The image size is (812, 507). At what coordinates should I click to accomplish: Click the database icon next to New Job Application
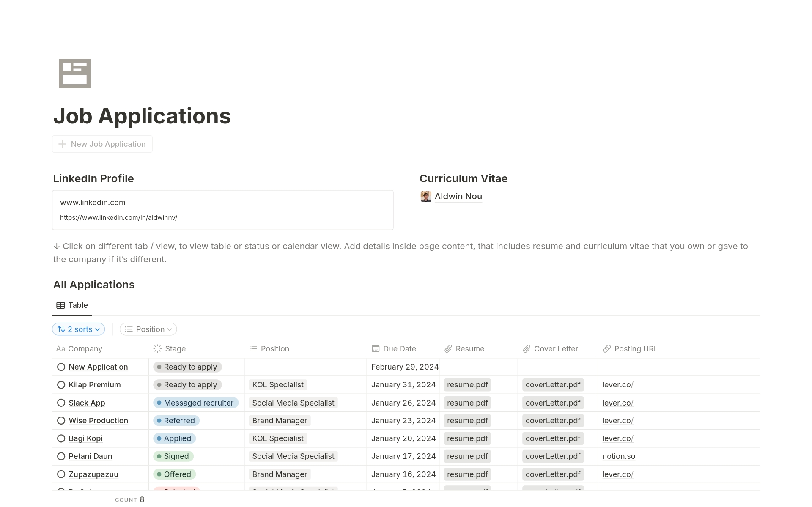[x=62, y=144]
